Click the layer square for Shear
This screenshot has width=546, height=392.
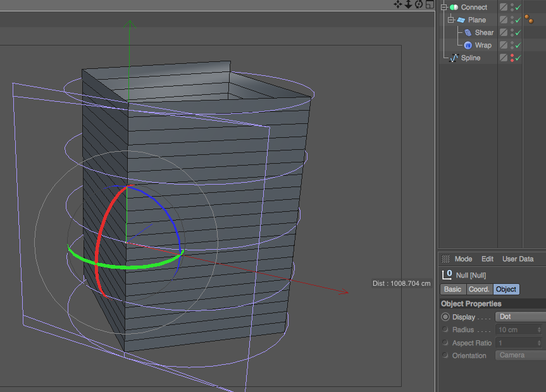coord(504,32)
